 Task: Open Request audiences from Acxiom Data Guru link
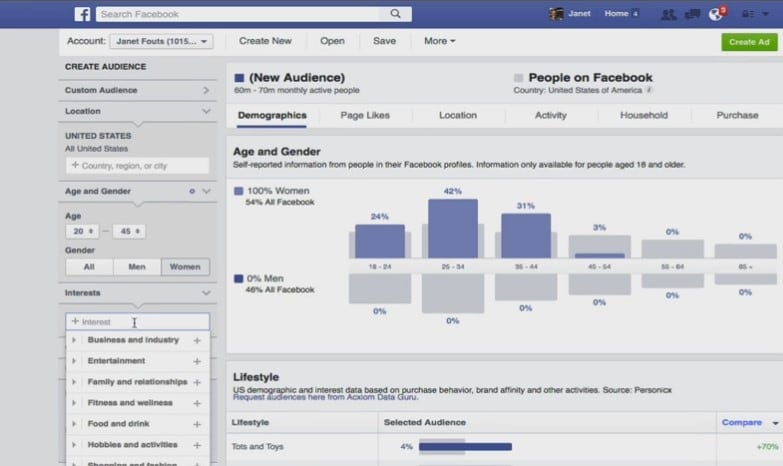click(326, 397)
